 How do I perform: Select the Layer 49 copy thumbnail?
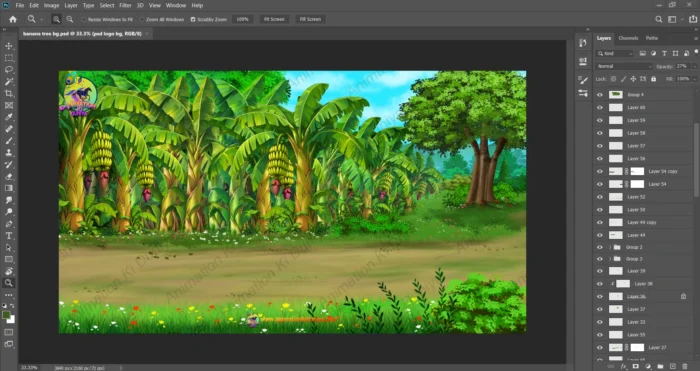click(x=616, y=222)
